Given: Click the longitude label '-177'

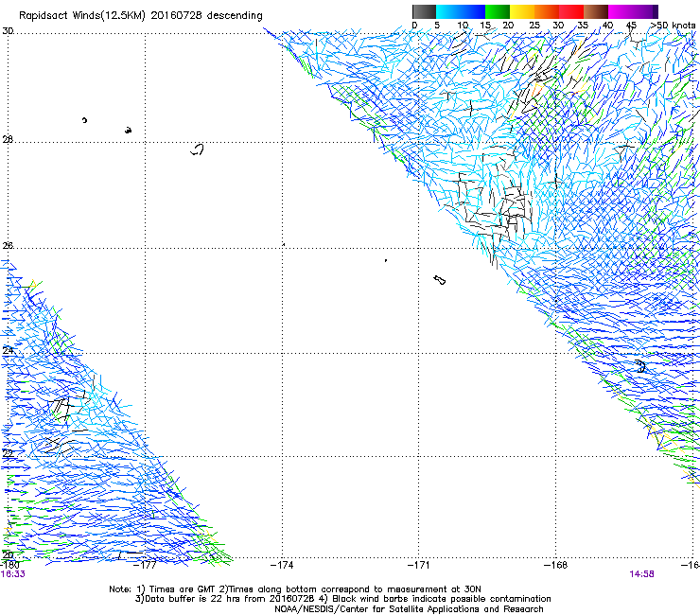Looking at the screenshot, I should click(x=145, y=565).
